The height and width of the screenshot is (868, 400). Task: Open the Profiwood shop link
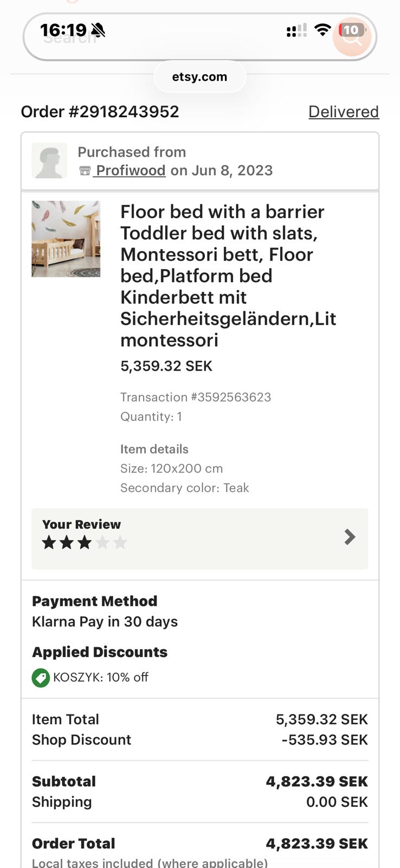coord(130,170)
